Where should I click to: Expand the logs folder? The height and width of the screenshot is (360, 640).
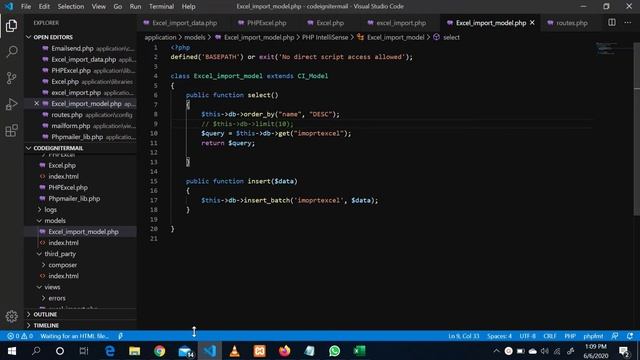[x=50, y=209]
